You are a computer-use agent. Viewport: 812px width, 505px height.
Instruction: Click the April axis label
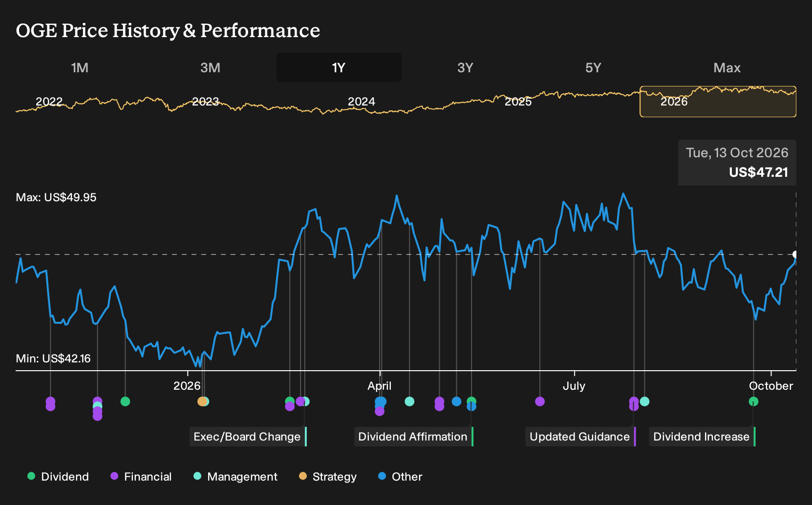coord(380,386)
